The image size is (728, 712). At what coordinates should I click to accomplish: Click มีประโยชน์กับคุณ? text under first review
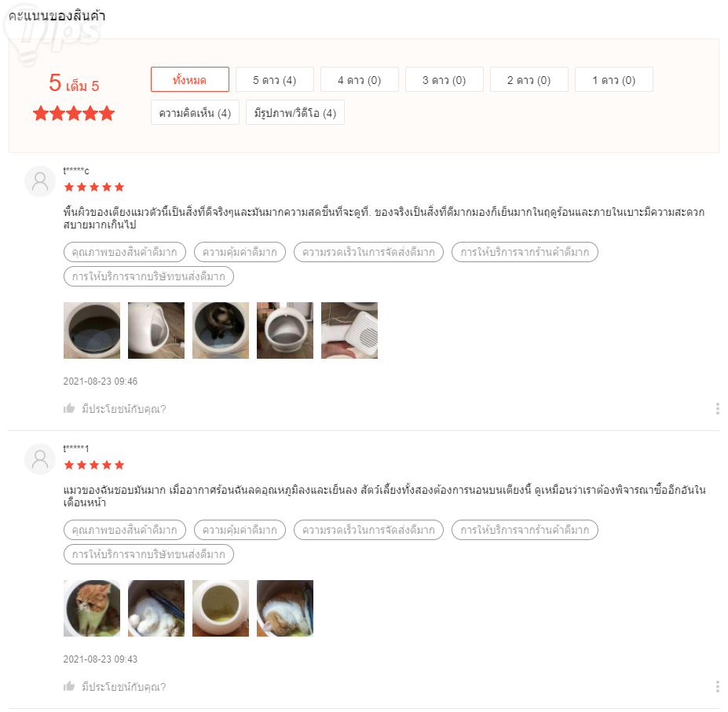tap(124, 409)
